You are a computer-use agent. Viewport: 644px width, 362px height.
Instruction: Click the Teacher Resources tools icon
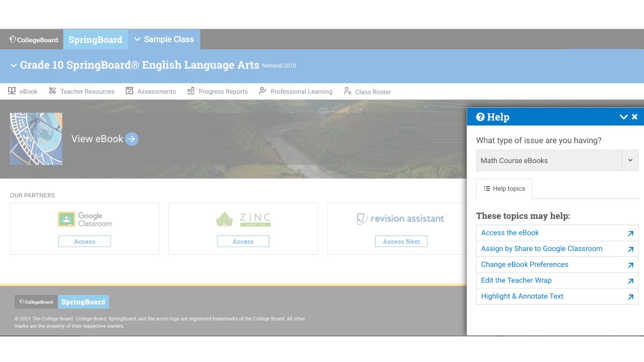point(52,91)
